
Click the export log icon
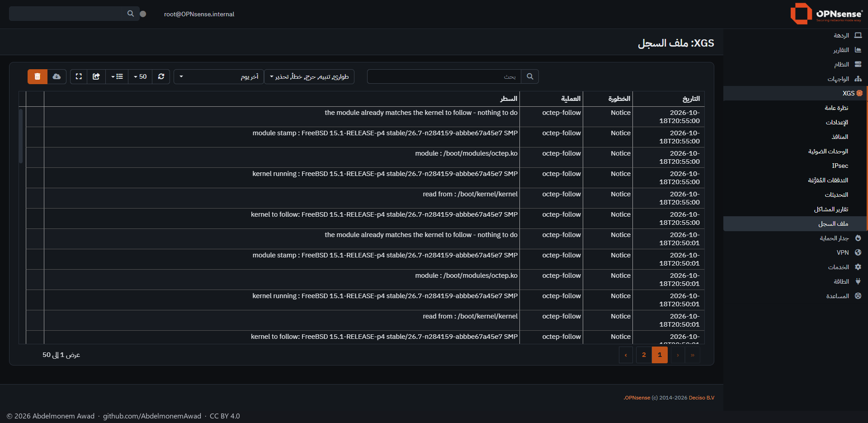96,76
